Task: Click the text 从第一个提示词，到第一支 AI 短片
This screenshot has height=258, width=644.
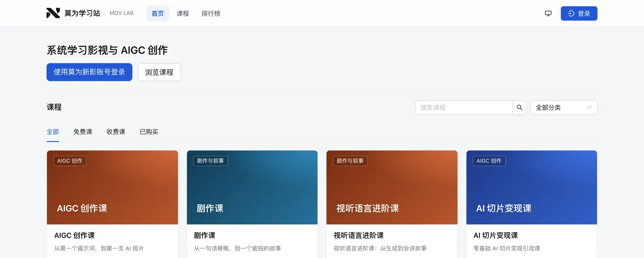Action: pos(99,248)
